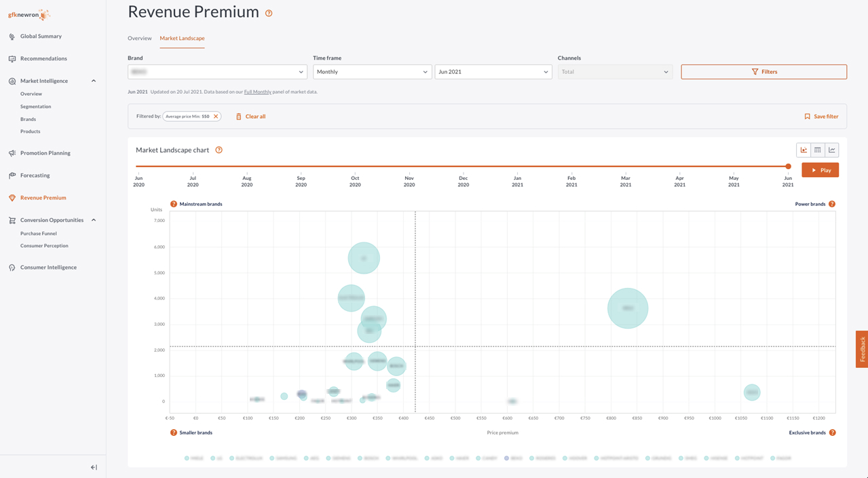The image size is (868, 478).
Task: Collapse the Market Intelligence section
Action: coord(94,81)
